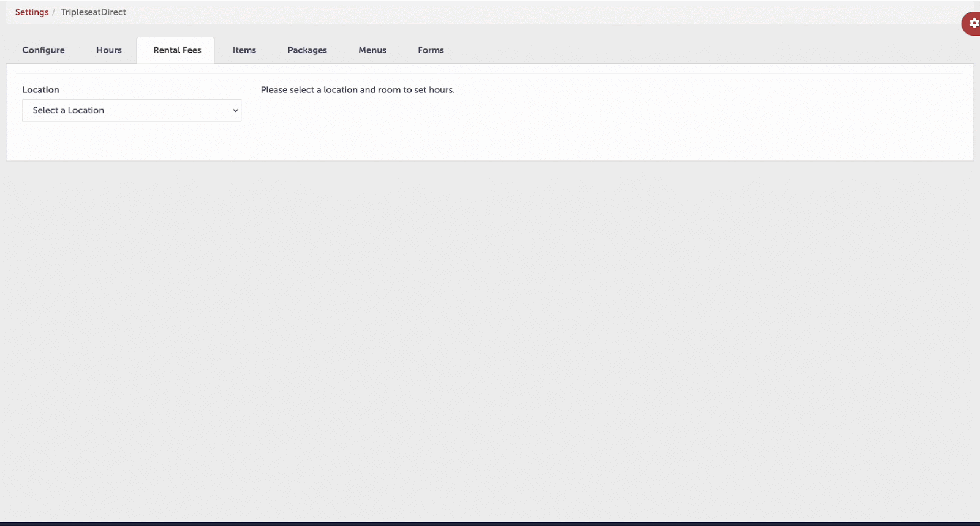
Task: Open the Packages tab
Action: (307, 50)
